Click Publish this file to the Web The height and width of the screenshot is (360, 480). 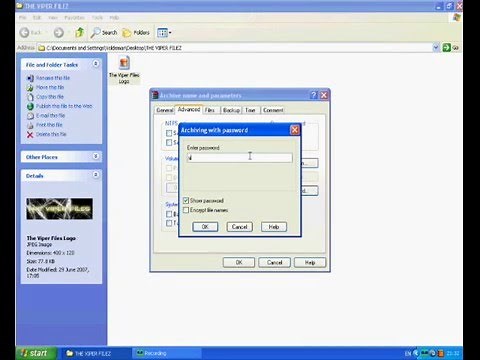(x=64, y=106)
